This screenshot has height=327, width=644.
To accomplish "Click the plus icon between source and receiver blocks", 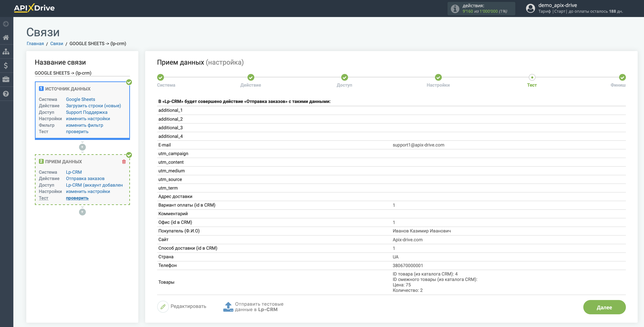I will (82, 147).
